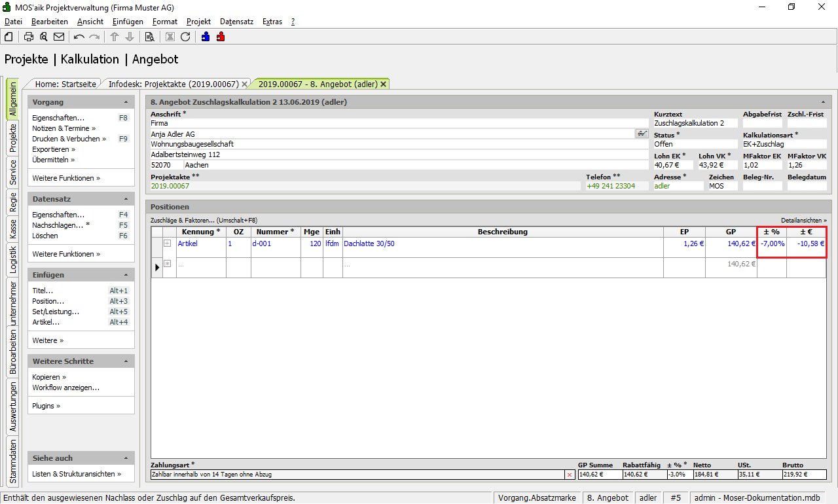
Task: Open Drucken & Verbuchen link
Action: pos(67,139)
